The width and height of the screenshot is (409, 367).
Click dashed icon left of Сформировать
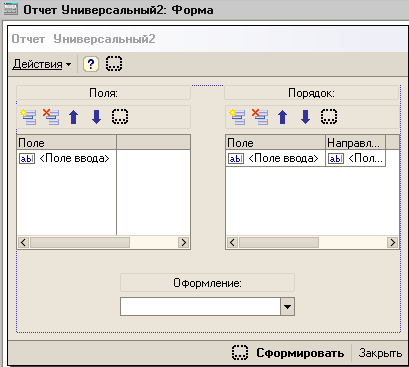pos(240,353)
